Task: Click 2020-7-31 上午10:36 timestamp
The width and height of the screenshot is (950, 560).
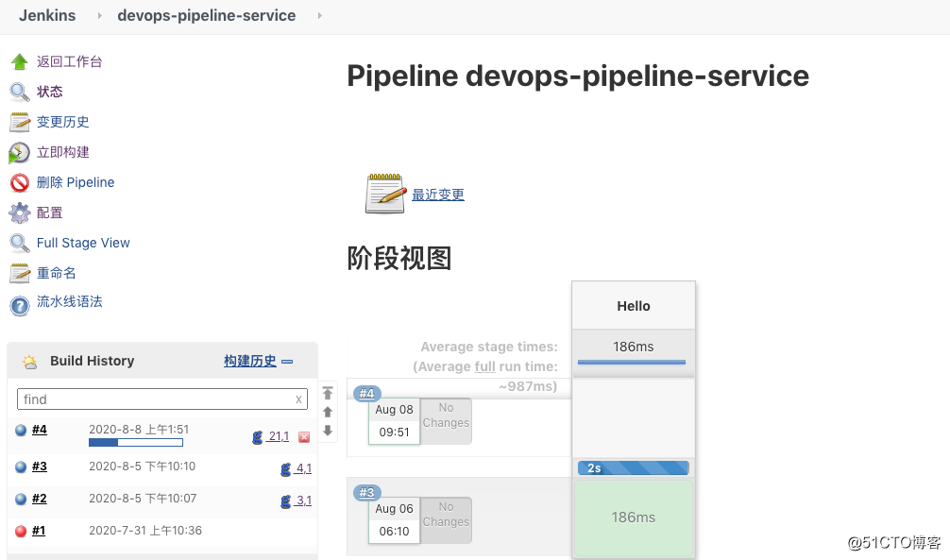Action: click(145, 531)
